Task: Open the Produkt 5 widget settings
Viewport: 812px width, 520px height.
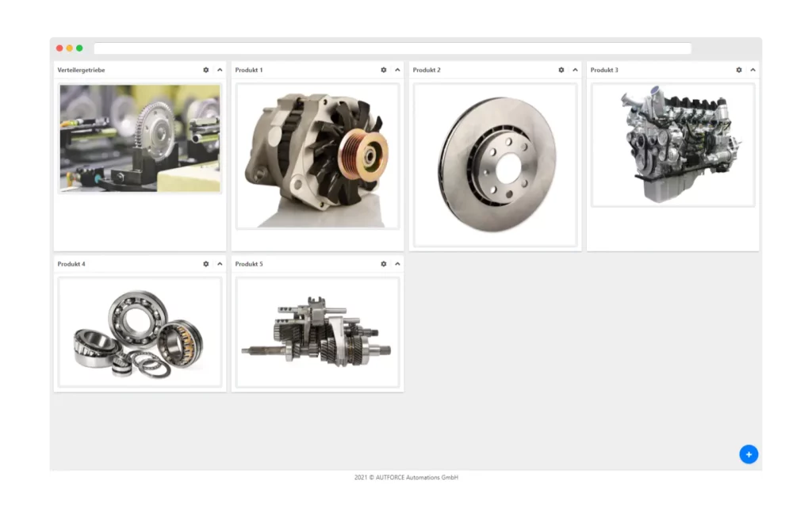Action: [x=385, y=264]
